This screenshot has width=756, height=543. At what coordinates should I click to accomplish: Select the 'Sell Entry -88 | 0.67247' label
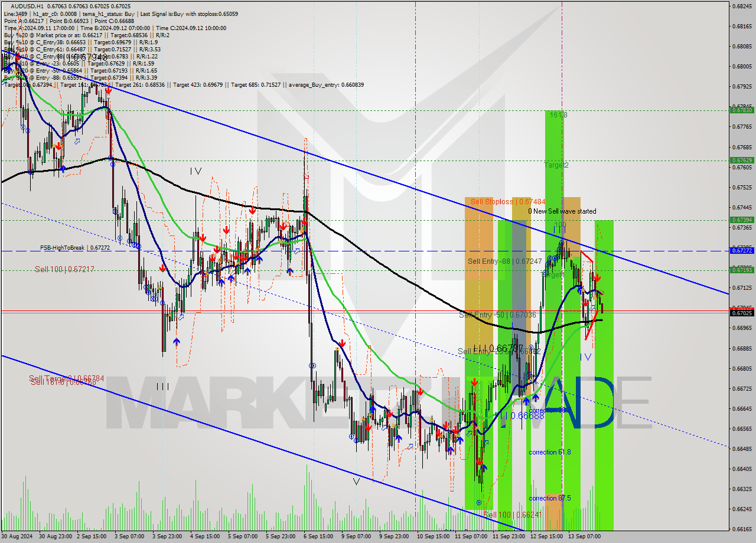(x=504, y=261)
